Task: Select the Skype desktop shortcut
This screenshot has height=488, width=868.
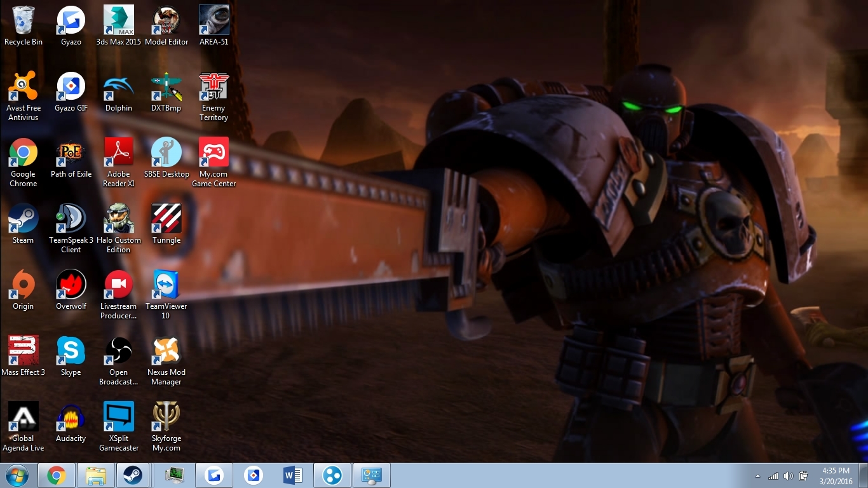Action: click(x=71, y=356)
